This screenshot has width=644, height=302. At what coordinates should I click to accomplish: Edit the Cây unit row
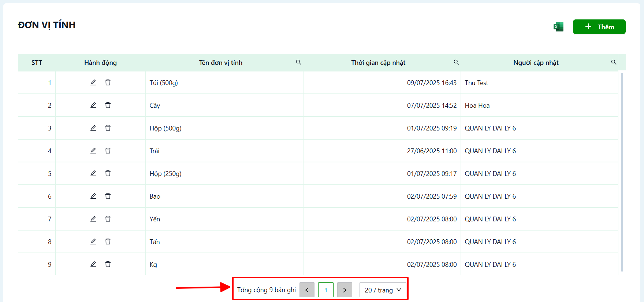point(93,105)
